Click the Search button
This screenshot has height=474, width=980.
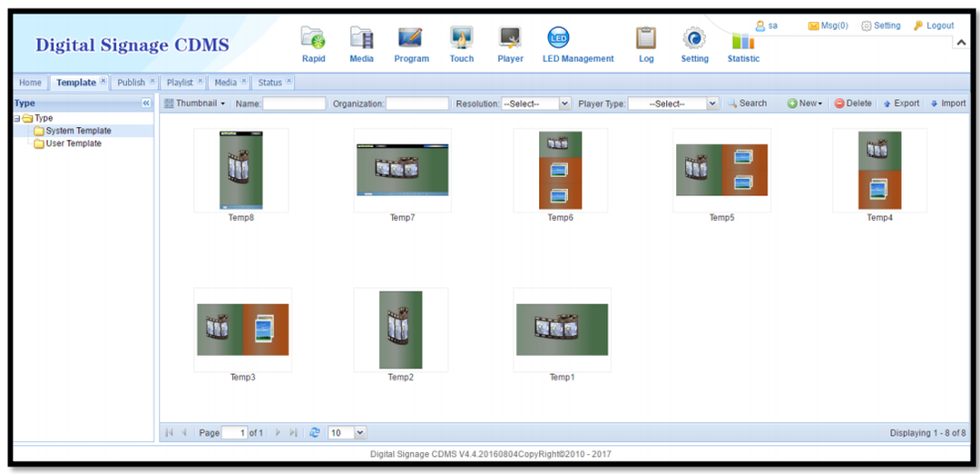(x=747, y=104)
